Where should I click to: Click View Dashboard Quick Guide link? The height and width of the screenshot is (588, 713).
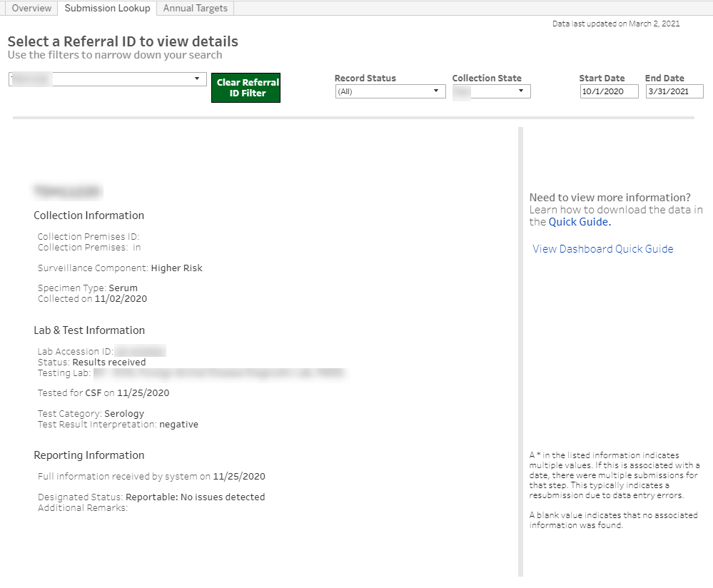tap(603, 249)
